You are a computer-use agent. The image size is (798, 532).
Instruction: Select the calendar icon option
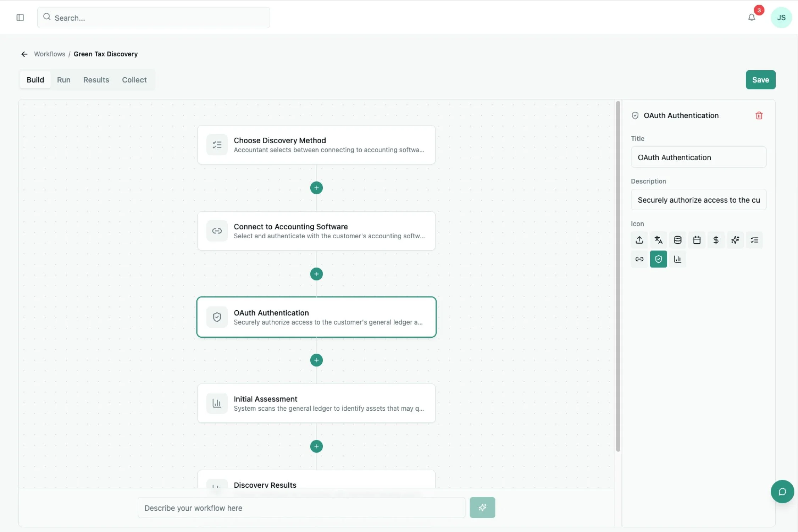[x=697, y=240]
